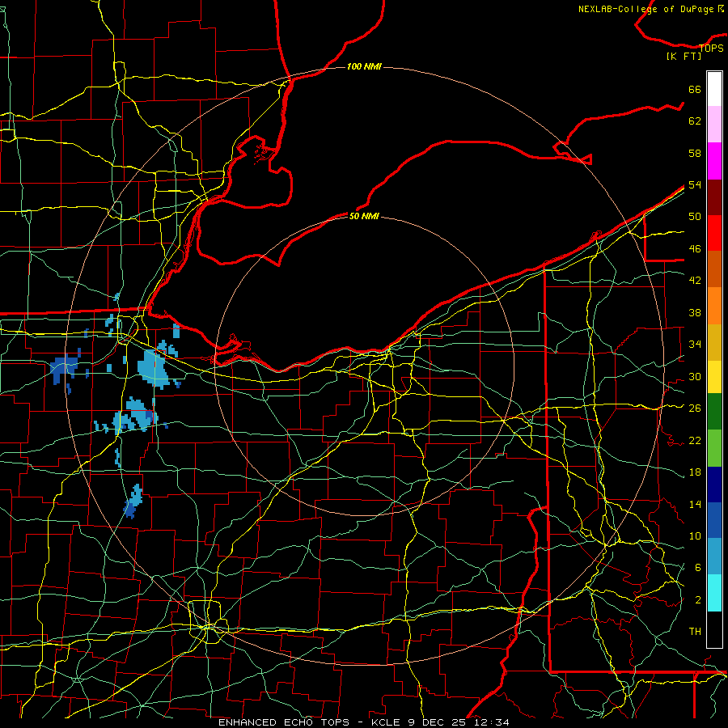This screenshot has width=728, height=728.
Task: Click the '2' legend value
Action: (697, 600)
